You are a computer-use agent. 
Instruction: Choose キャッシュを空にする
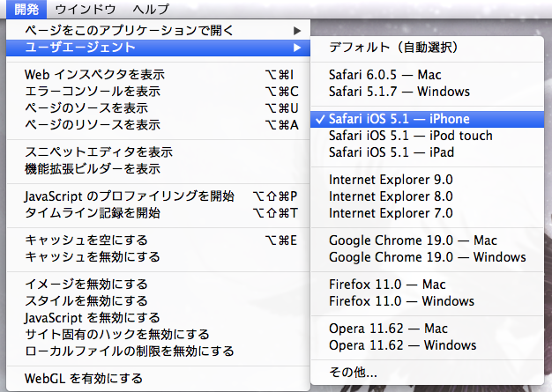[x=158, y=240]
